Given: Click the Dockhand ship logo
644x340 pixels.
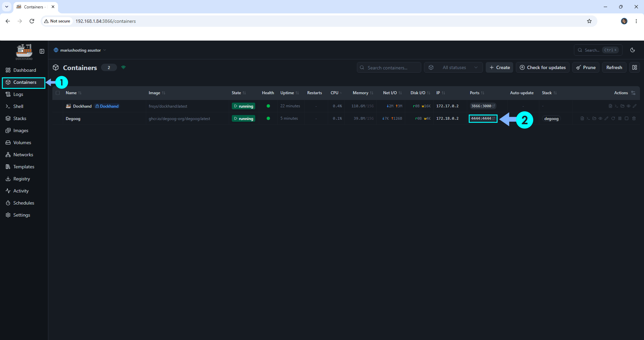Looking at the screenshot, I should pos(24,52).
